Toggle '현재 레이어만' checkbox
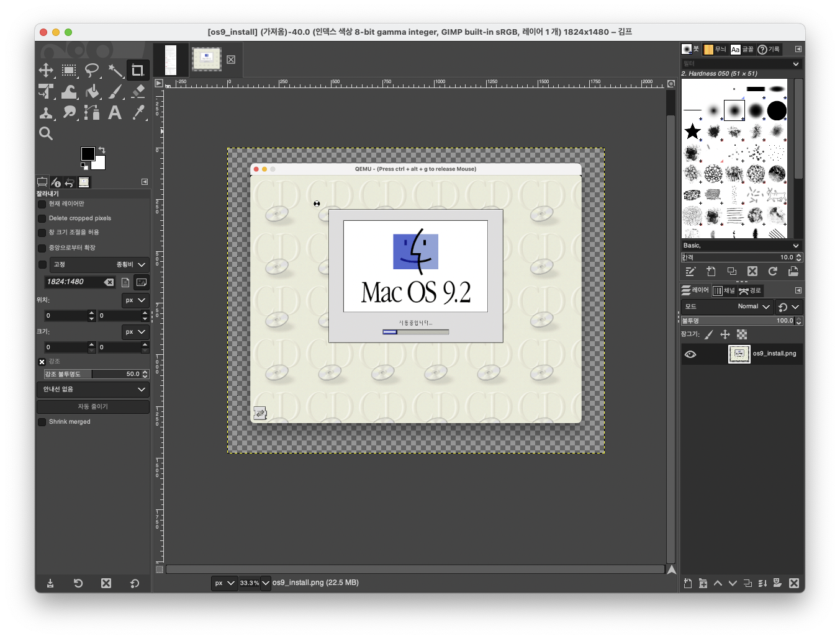Screen dimensions: 840x639 coord(42,204)
